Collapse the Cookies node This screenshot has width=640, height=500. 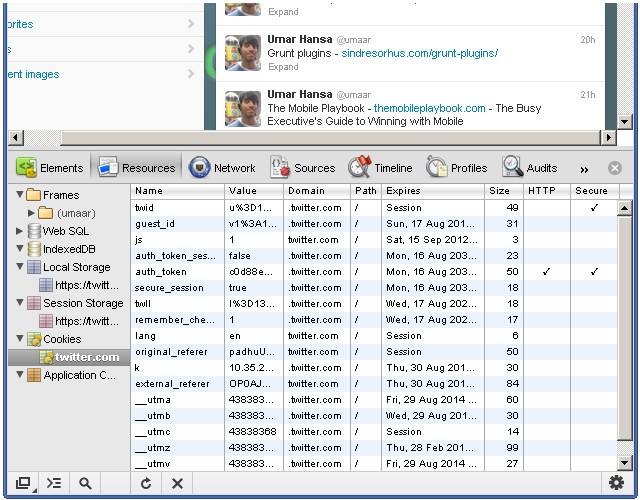(x=20, y=338)
